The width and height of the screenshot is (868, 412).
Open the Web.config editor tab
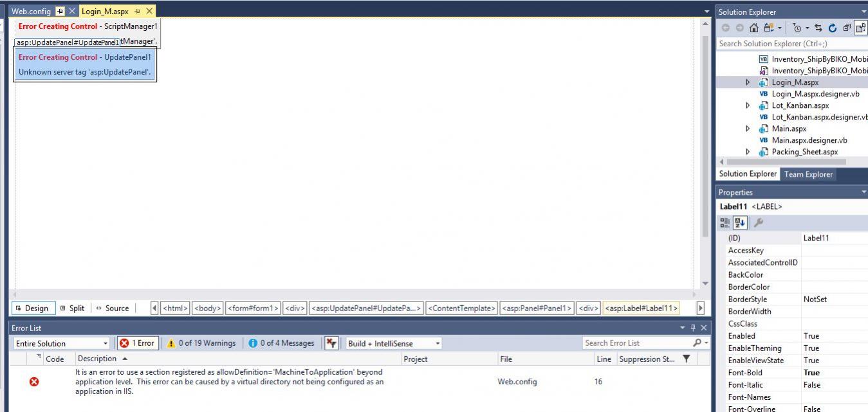[31, 12]
